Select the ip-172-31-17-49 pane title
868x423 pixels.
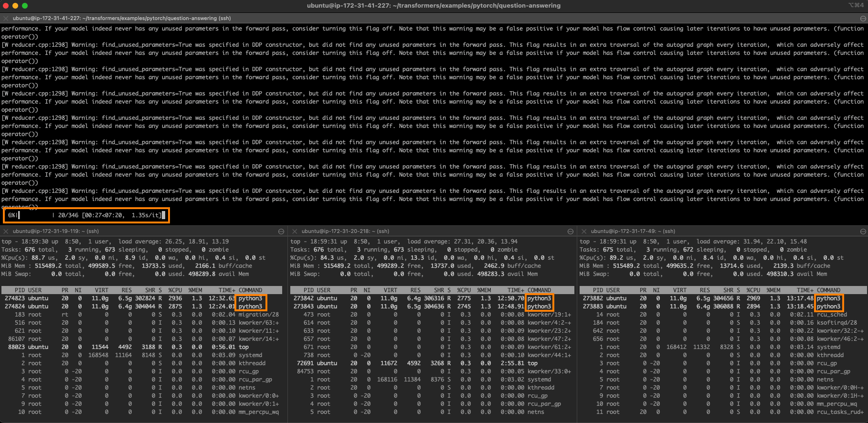click(x=633, y=231)
